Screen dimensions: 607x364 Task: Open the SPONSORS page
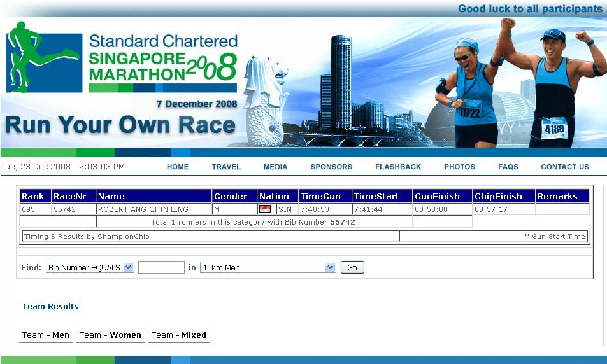pos(331,167)
